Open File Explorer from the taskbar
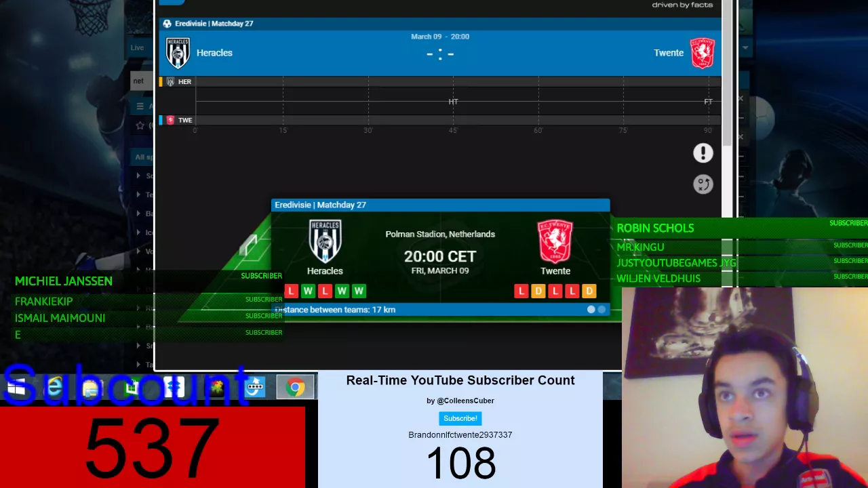This screenshot has width=868, height=488. pos(91,388)
